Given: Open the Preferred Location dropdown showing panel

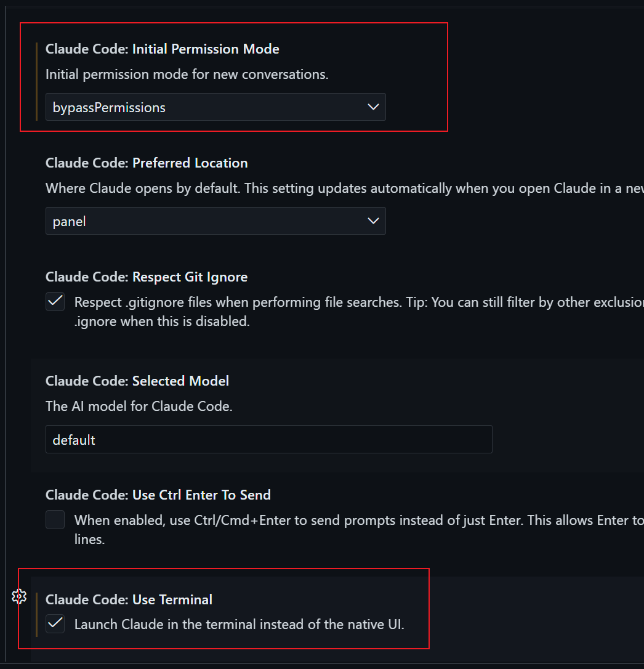Looking at the screenshot, I should click(x=215, y=221).
